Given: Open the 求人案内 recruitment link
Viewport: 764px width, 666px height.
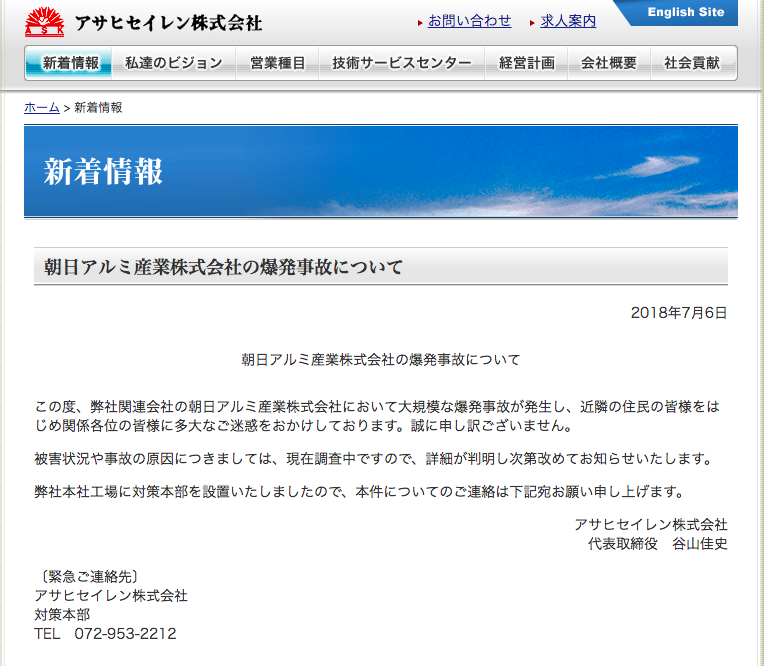Looking at the screenshot, I should [x=568, y=21].
